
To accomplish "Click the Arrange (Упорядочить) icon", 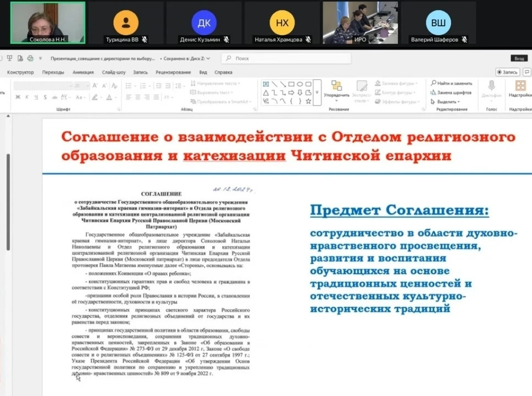I will [x=336, y=86].
